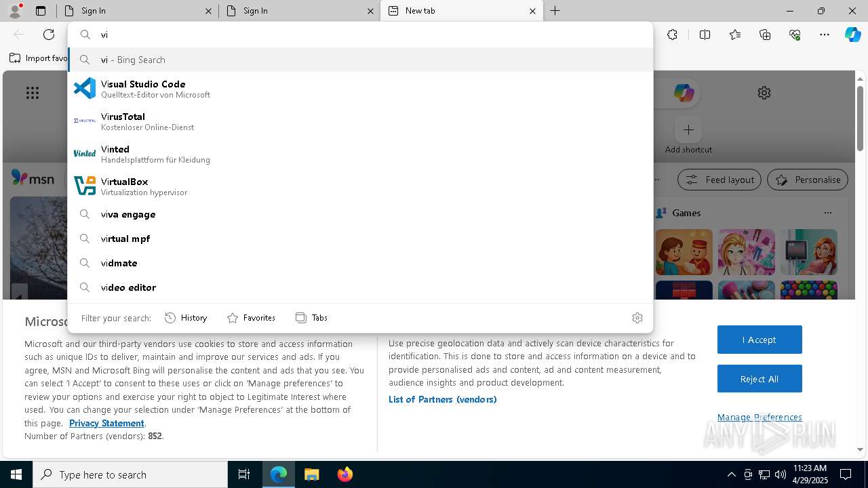Open the tab actions menu icon
This screenshot has width=868, height=488.
click(x=41, y=11)
